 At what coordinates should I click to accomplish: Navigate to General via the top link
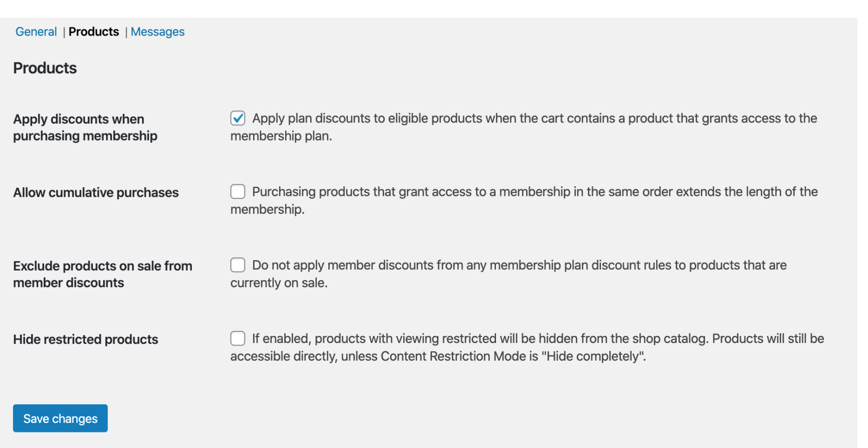point(36,31)
